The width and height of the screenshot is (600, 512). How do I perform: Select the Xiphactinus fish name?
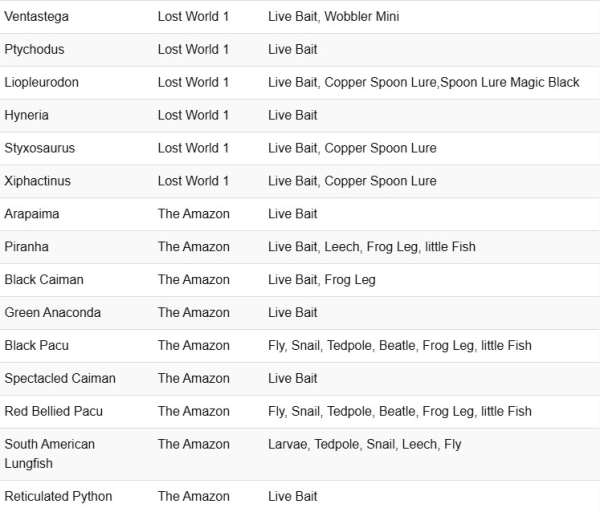click(x=38, y=181)
